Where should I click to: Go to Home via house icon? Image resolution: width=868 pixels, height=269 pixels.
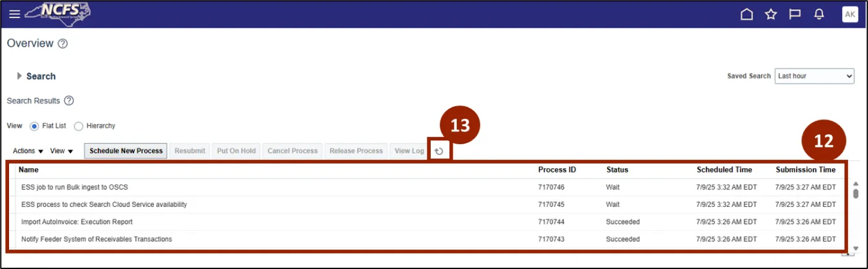point(747,14)
